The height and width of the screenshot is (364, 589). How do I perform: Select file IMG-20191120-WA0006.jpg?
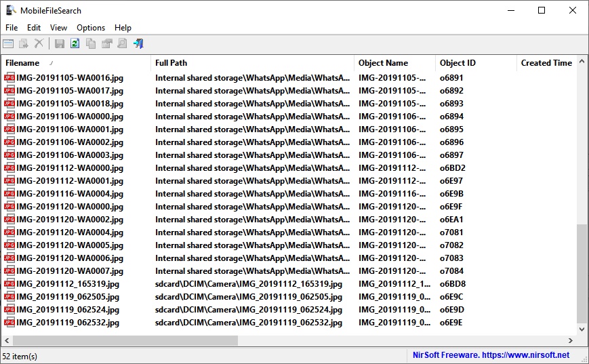pyautogui.click(x=70, y=258)
